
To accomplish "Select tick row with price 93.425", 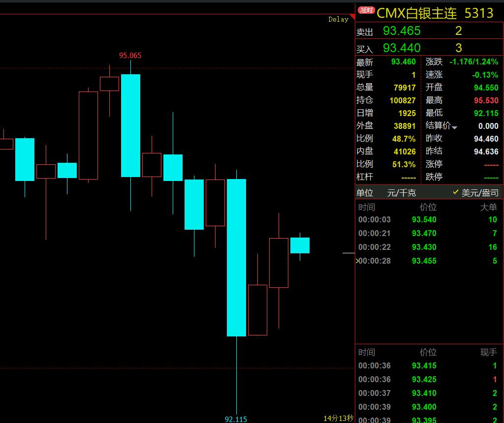I will point(429,380).
